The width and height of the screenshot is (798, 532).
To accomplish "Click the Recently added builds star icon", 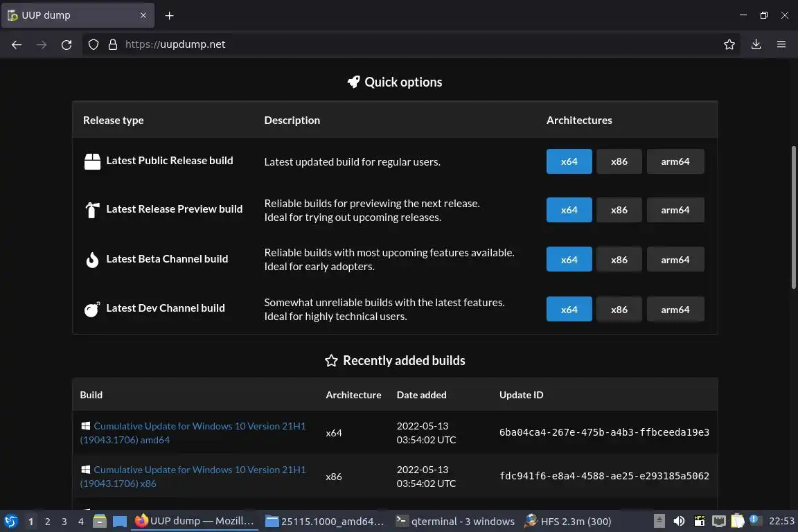I will click(x=331, y=360).
